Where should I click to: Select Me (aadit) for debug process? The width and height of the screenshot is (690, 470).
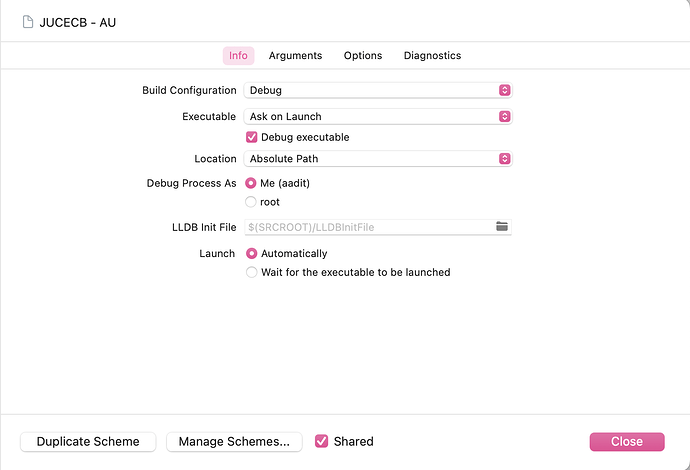click(x=252, y=183)
